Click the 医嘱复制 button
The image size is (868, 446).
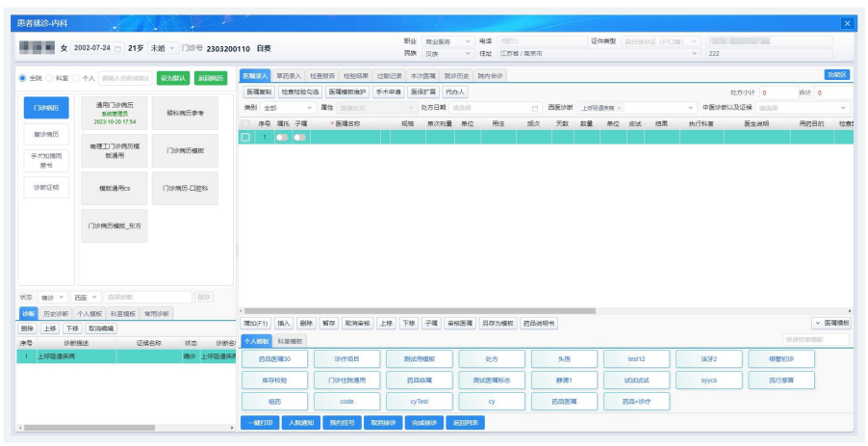pos(259,92)
